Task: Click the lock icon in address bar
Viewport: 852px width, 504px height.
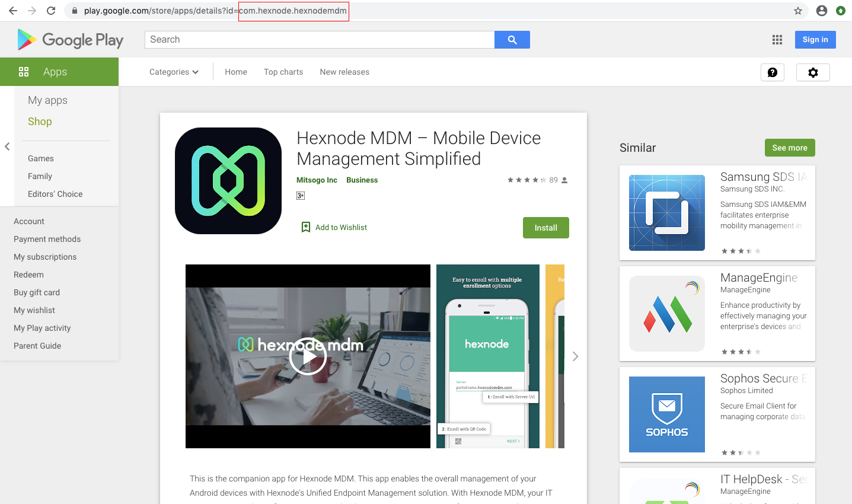Action: coord(74,11)
